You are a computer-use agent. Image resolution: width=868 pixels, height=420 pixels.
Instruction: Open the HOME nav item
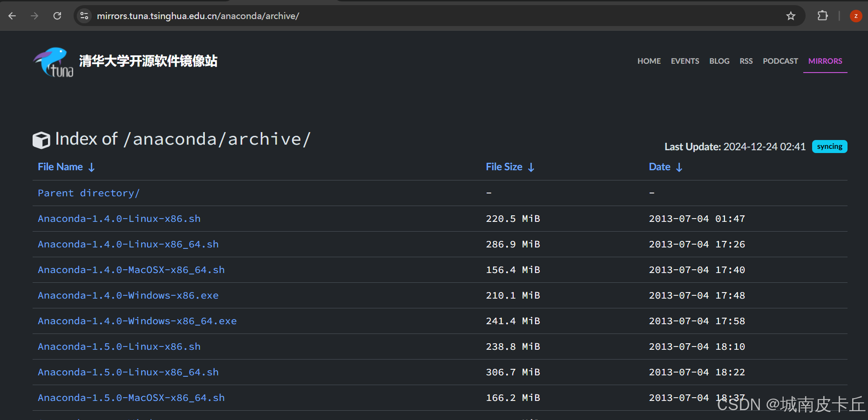(649, 61)
